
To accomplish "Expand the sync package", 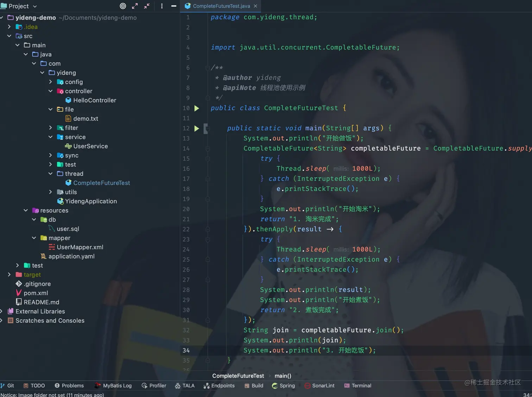I will tap(50, 155).
